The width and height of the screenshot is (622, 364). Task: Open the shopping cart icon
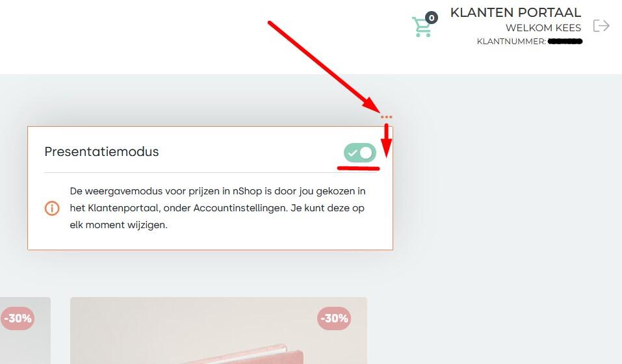pyautogui.click(x=422, y=27)
